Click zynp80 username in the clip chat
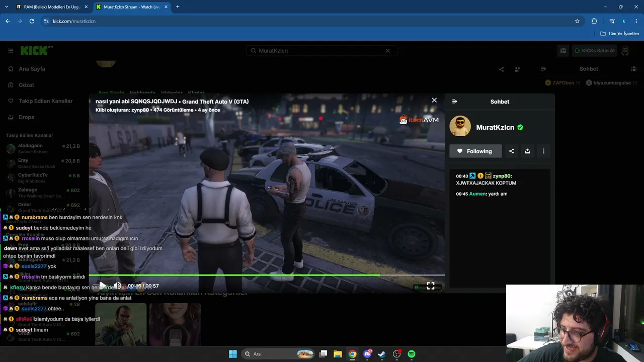 click(501, 176)
